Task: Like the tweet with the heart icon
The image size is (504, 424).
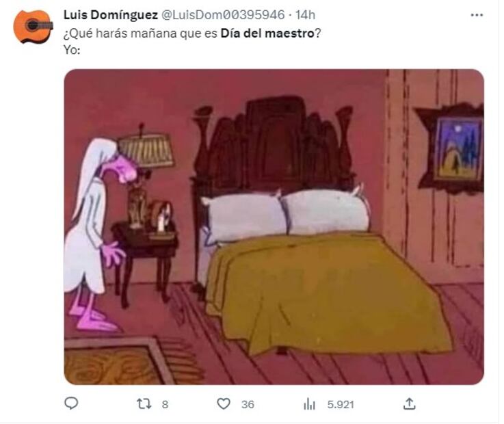Action: point(224,403)
